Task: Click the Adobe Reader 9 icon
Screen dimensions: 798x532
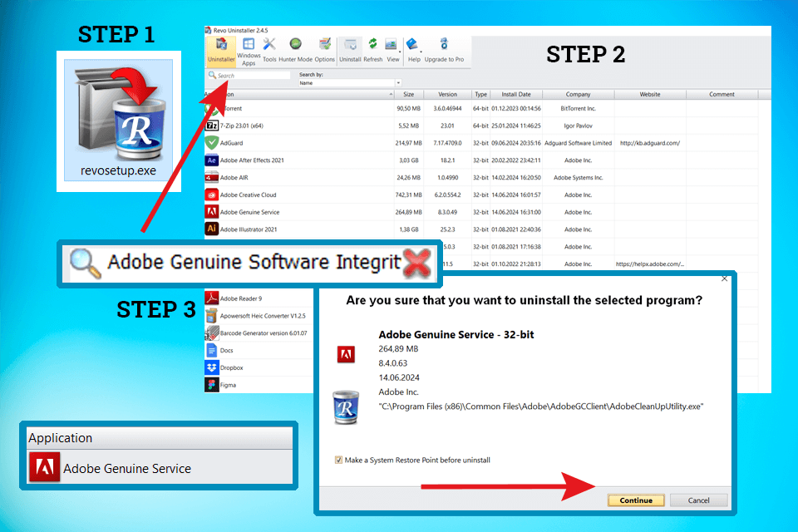Action: pyautogui.click(x=212, y=298)
